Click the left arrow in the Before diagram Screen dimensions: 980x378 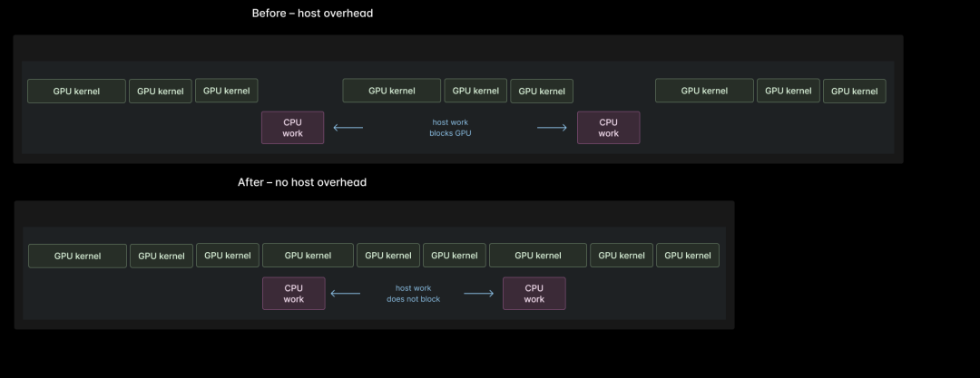point(348,128)
